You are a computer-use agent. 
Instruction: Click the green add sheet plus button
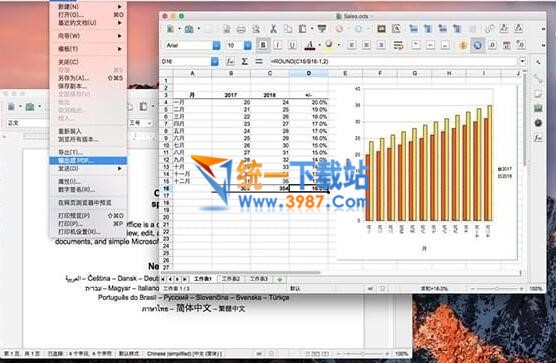[280, 279]
